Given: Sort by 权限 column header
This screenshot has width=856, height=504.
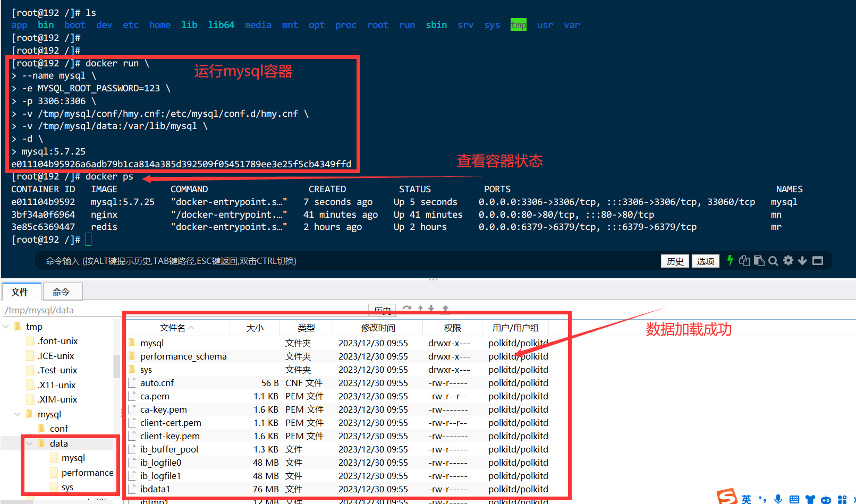Looking at the screenshot, I should 453,328.
